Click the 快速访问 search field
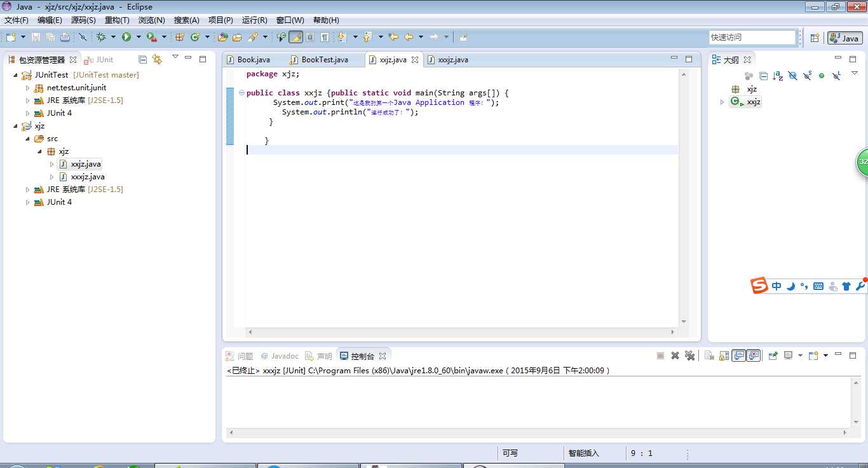Viewport: 868px width, 468px height. [x=752, y=38]
